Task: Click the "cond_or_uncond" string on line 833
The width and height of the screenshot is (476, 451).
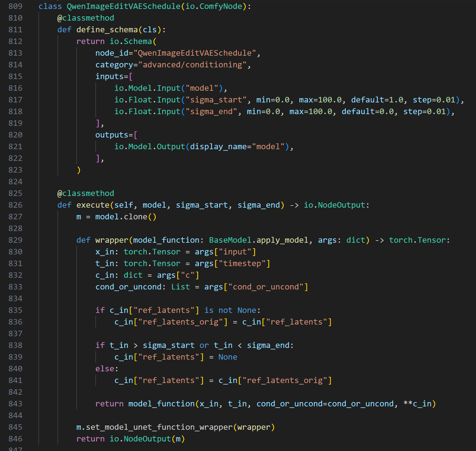Action: [266, 287]
